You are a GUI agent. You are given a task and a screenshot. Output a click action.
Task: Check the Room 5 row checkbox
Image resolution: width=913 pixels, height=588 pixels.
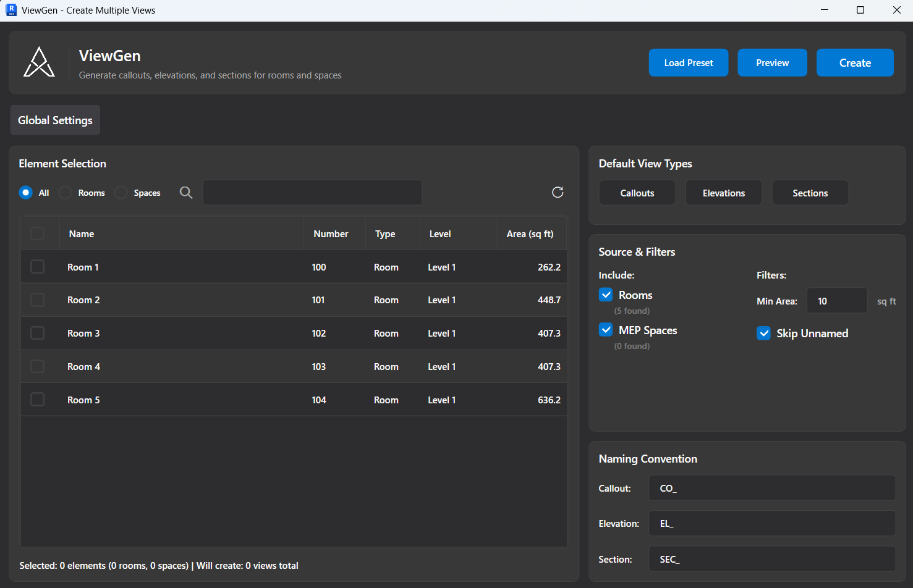(x=38, y=400)
